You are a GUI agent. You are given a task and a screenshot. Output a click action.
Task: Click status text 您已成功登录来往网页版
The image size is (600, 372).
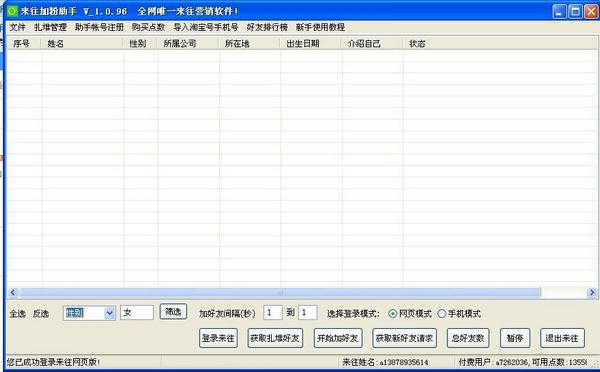(x=53, y=362)
